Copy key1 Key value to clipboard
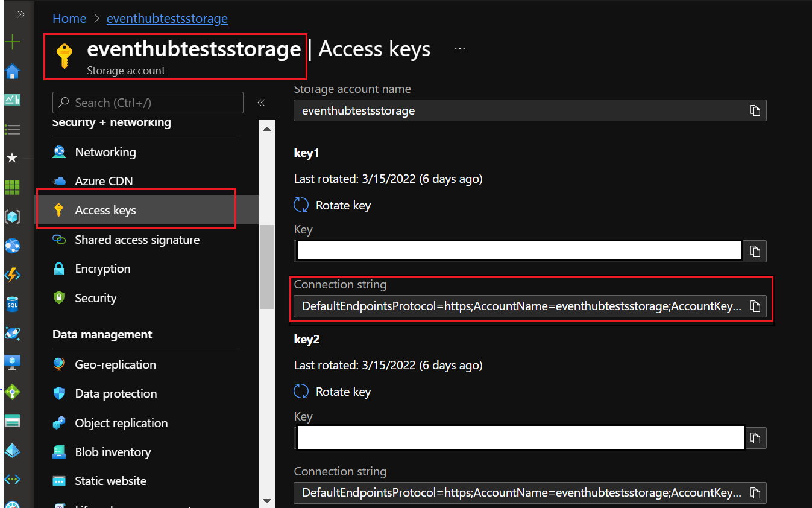Image resolution: width=812 pixels, height=508 pixels. (755, 252)
